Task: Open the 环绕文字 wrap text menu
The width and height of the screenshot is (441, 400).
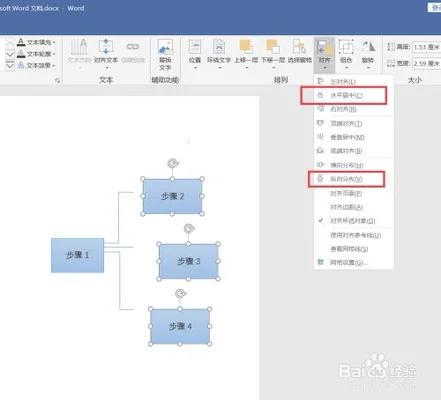Action: point(219,53)
